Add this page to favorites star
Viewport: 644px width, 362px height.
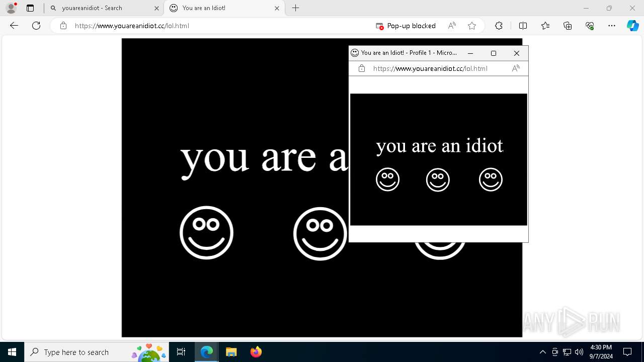pyautogui.click(x=472, y=26)
